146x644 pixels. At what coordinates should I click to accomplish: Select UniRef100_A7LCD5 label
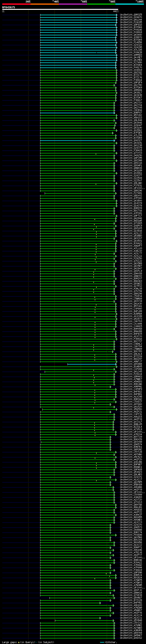131,50
